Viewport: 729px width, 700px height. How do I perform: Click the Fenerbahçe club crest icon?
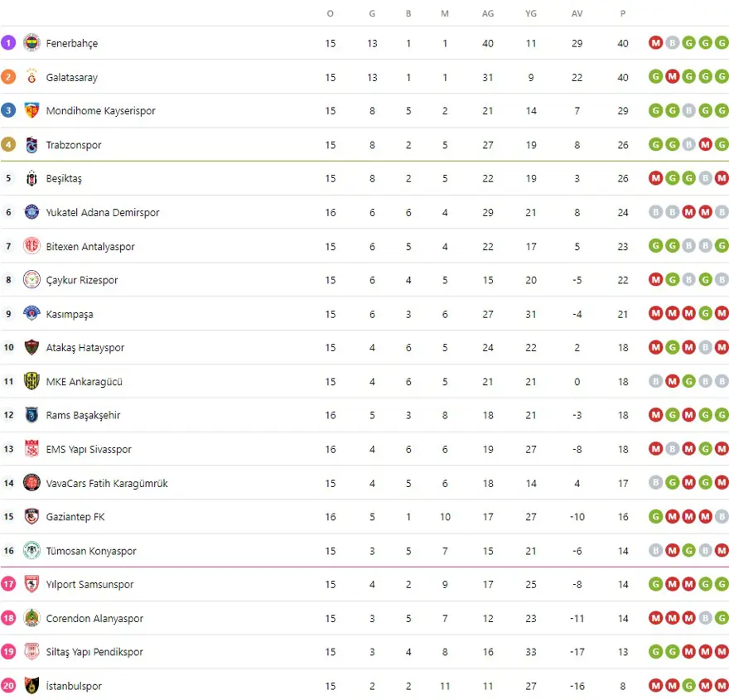point(31,43)
